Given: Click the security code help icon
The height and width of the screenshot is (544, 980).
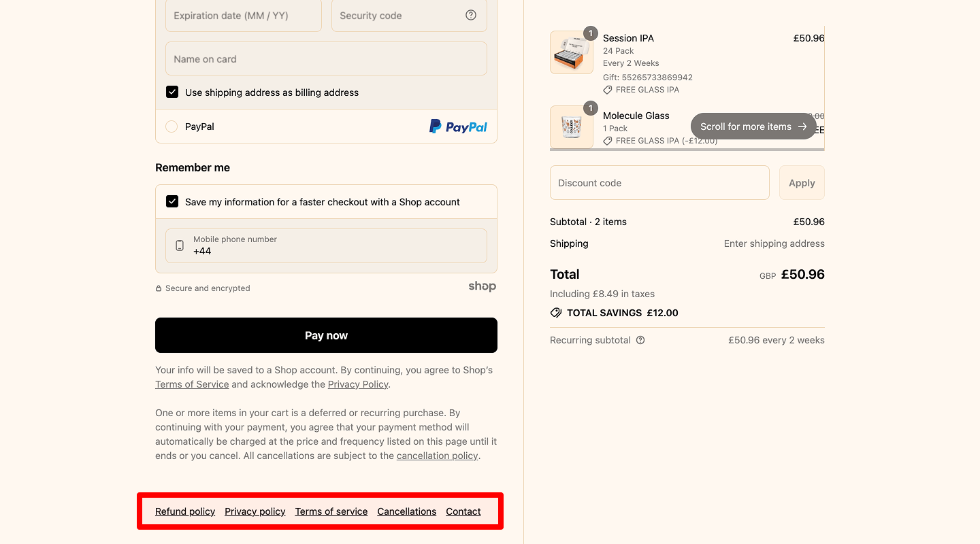Looking at the screenshot, I should click(471, 15).
